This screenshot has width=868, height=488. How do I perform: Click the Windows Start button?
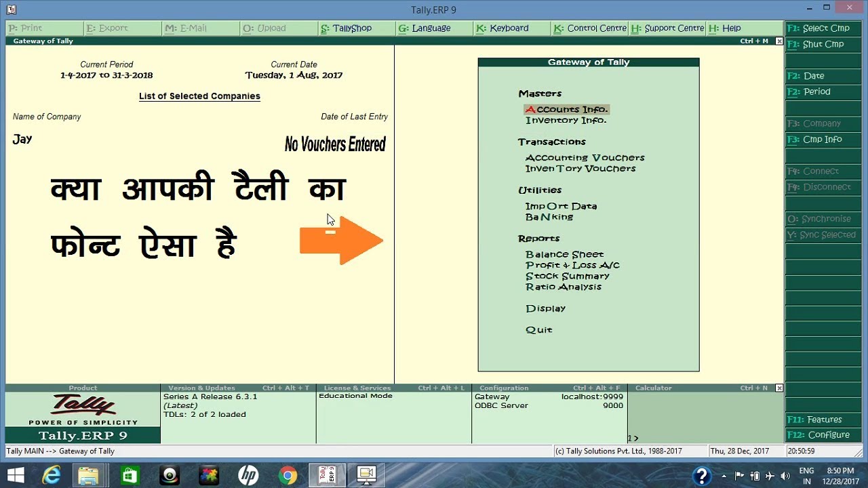(x=16, y=475)
